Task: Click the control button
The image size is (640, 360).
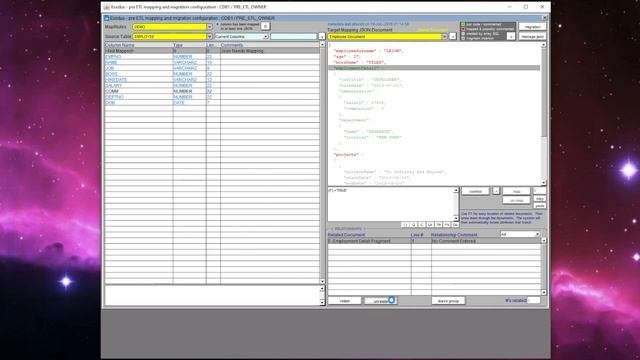Action: pyautogui.click(x=476, y=191)
